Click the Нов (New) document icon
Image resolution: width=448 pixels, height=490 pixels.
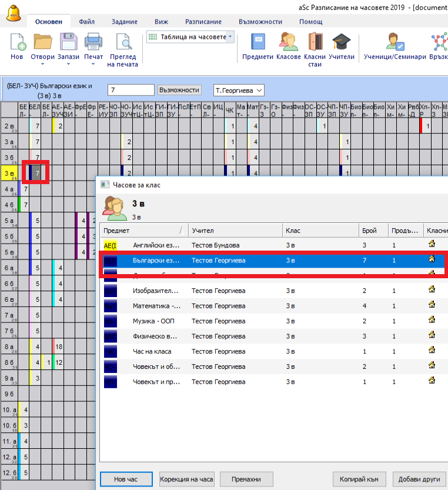coord(17,42)
